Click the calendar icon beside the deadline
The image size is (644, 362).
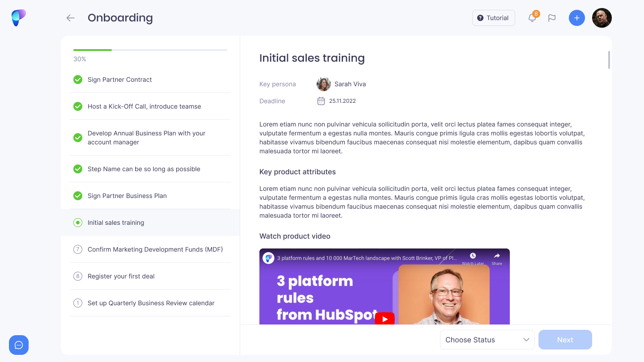pos(321,101)
